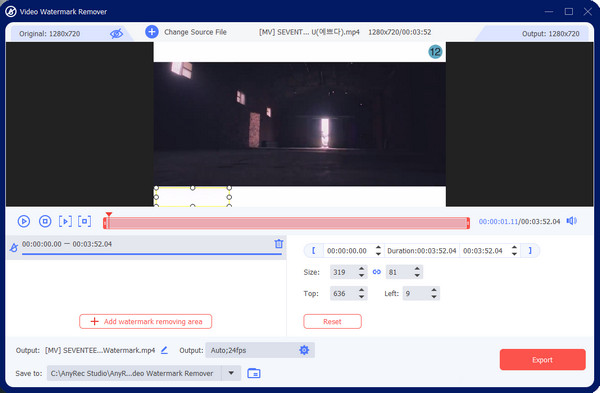Viewport: 600px width, 393px height.
Task: Click the bracketed stop segment icon
Action: (x=85, y=221)
